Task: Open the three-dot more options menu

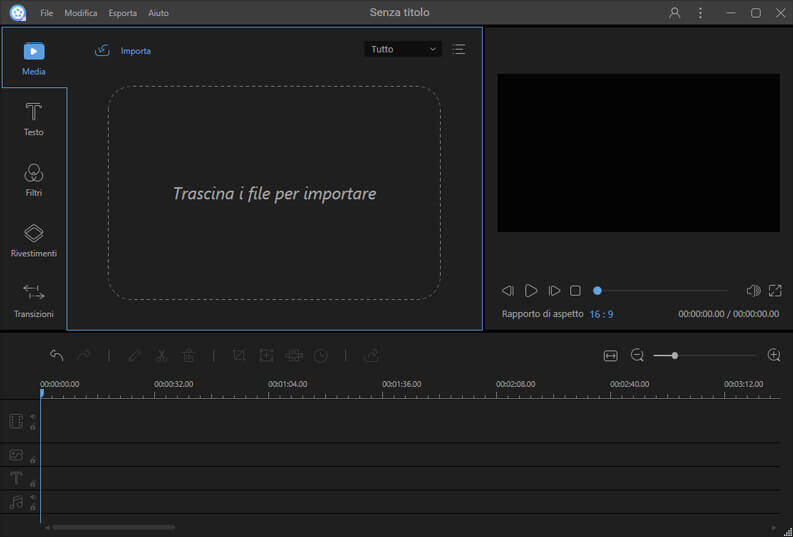Action: pos(700,13)
